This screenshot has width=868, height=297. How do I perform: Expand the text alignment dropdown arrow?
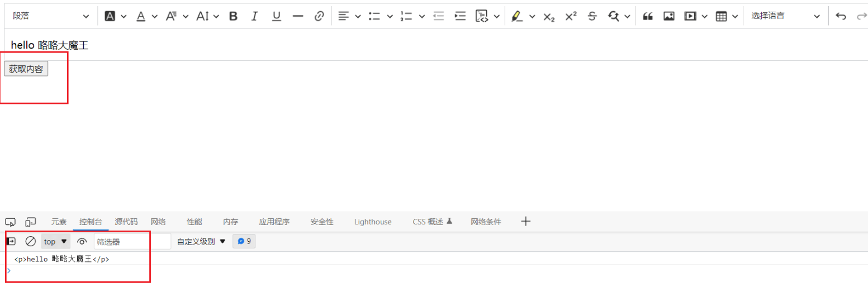point(358,16)
